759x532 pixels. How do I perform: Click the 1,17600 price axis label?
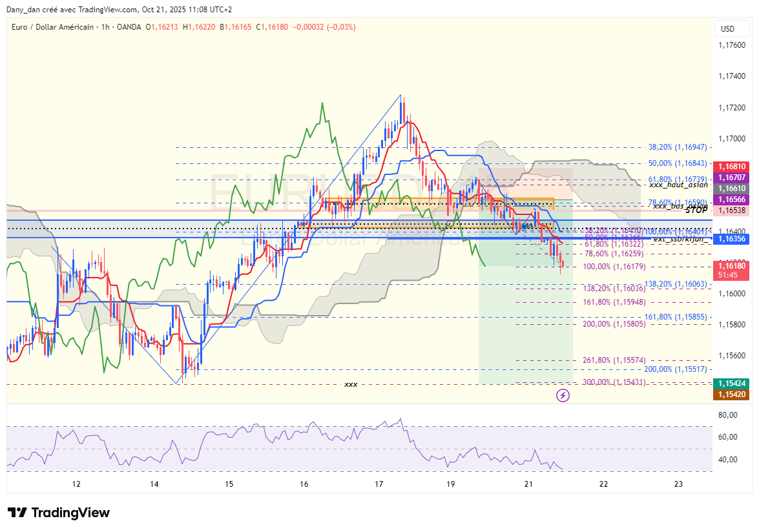coord(732,45)
